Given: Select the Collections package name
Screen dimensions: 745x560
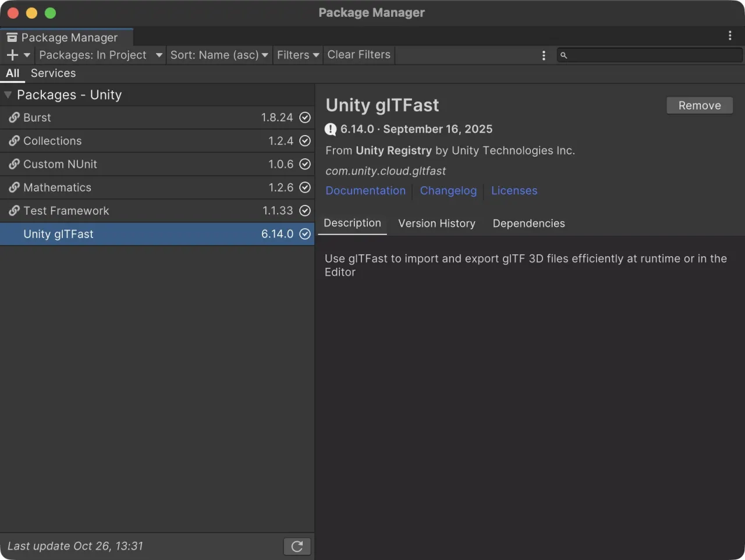Looking at the screenshot, I should (x=52, y=141).
